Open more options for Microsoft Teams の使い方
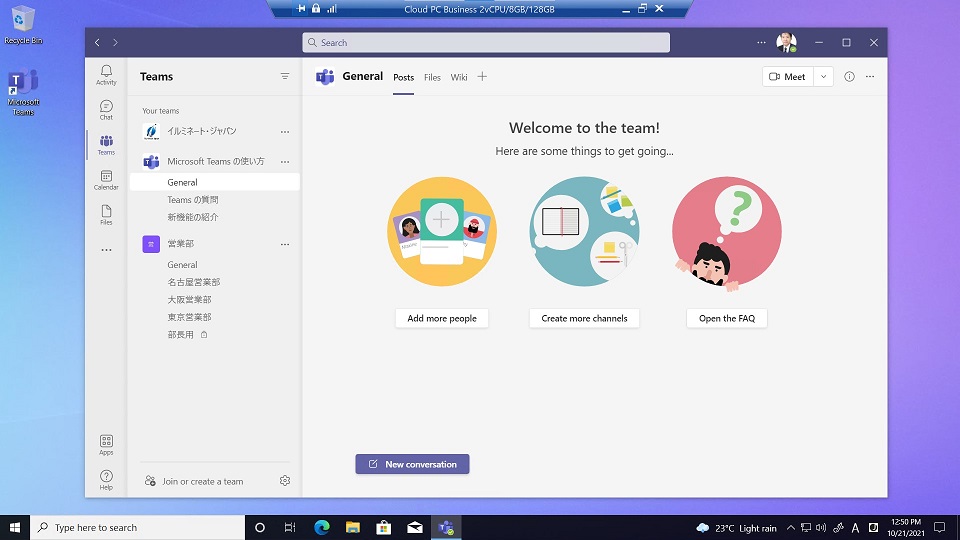The image size is (960, 540). coord(285,162)
